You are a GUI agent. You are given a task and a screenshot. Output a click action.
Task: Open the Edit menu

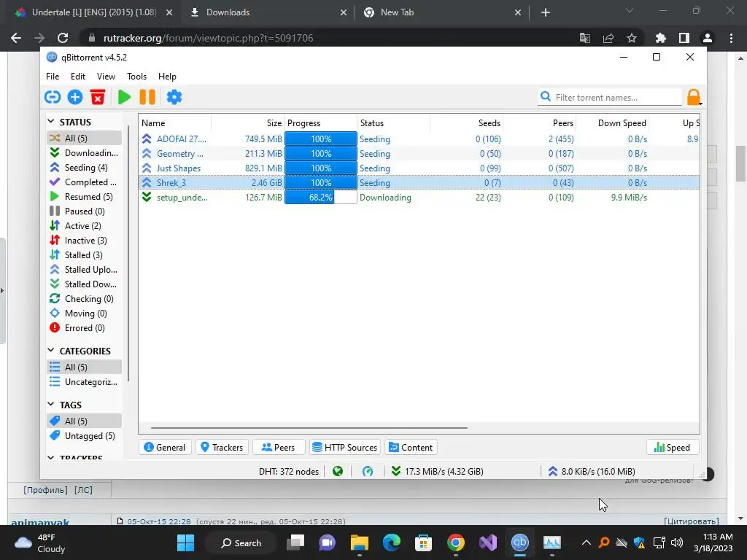point(77,76)
